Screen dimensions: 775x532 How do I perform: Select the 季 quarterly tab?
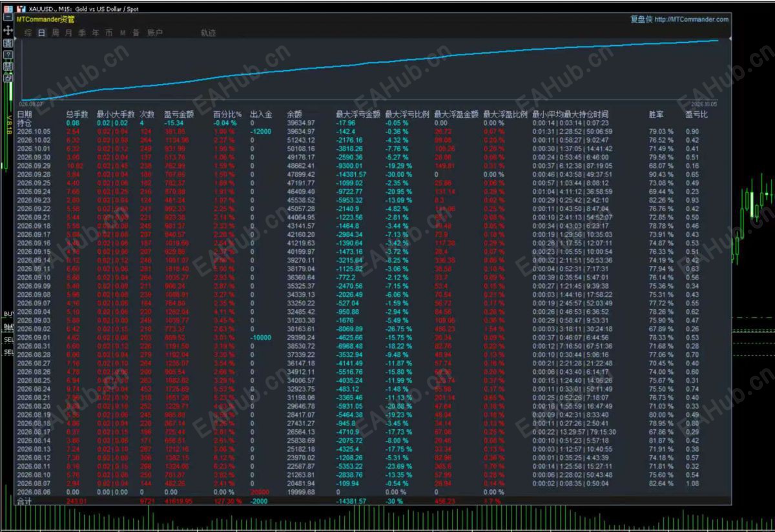(82, 33)
